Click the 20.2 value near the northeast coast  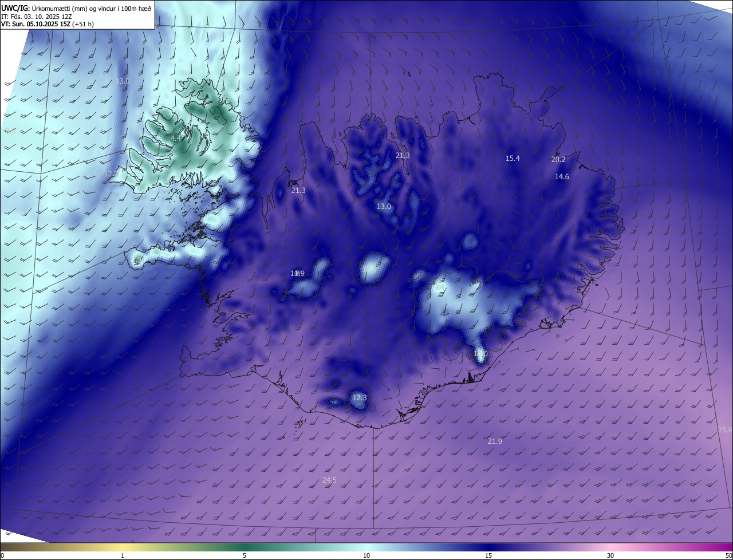coord(558,160)
